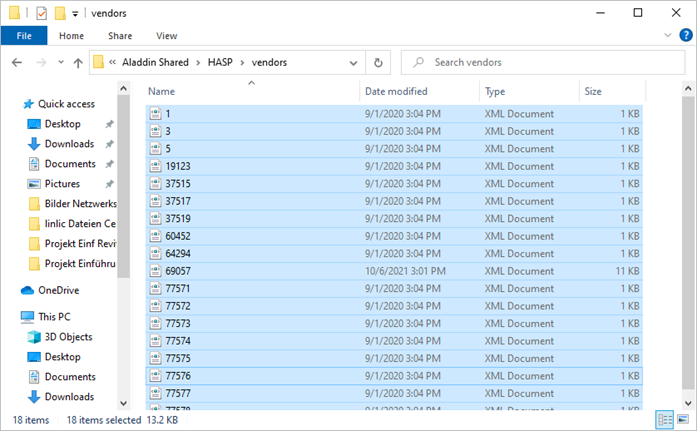Open pinned Documents under Quick access

click(x=70, y=164)
